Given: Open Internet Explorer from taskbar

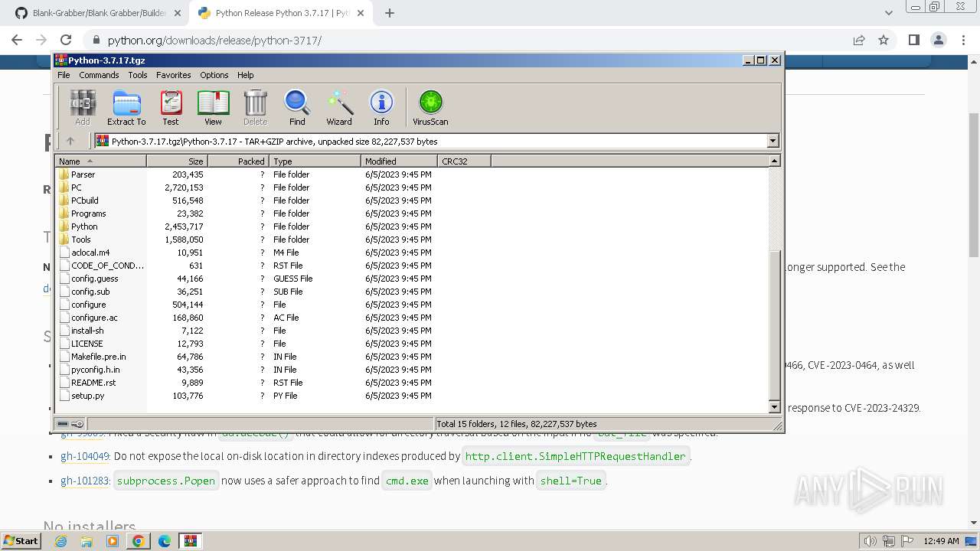Looking at the screenshot, I should 60,541.
